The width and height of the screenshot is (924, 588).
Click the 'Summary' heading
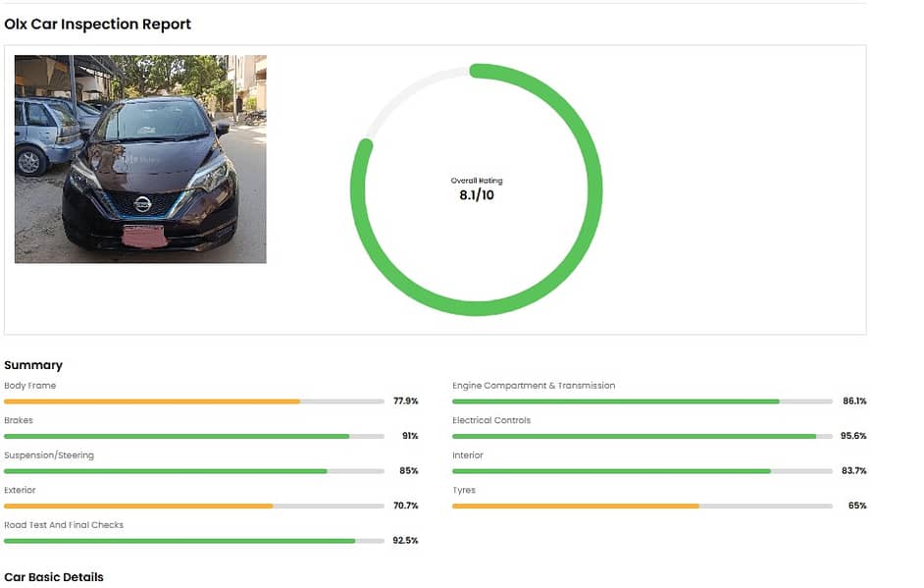coord(33,365)
